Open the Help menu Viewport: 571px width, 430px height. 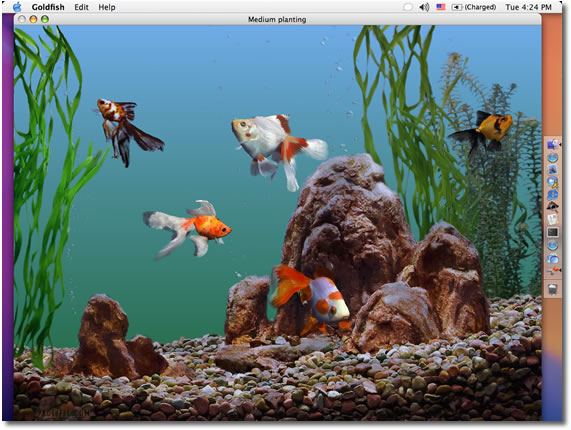coord(107,7)
